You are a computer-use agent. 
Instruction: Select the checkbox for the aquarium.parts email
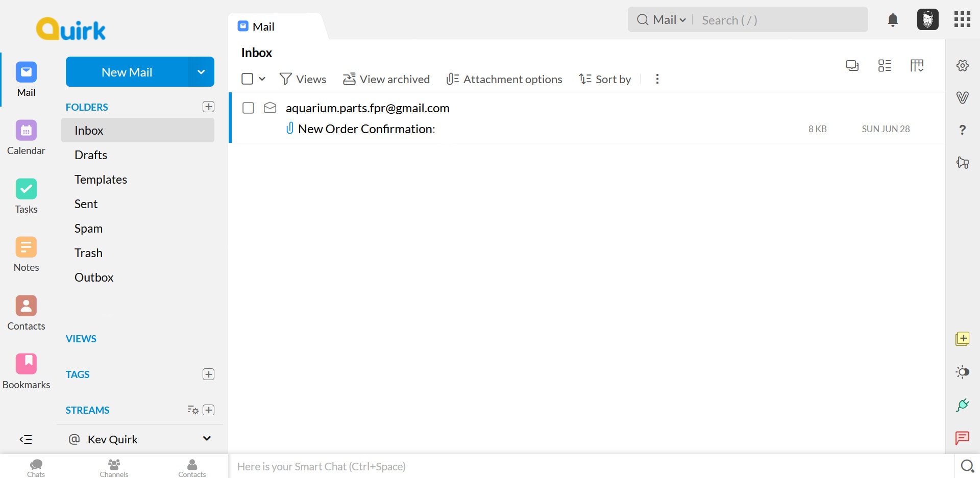[249, 108]
